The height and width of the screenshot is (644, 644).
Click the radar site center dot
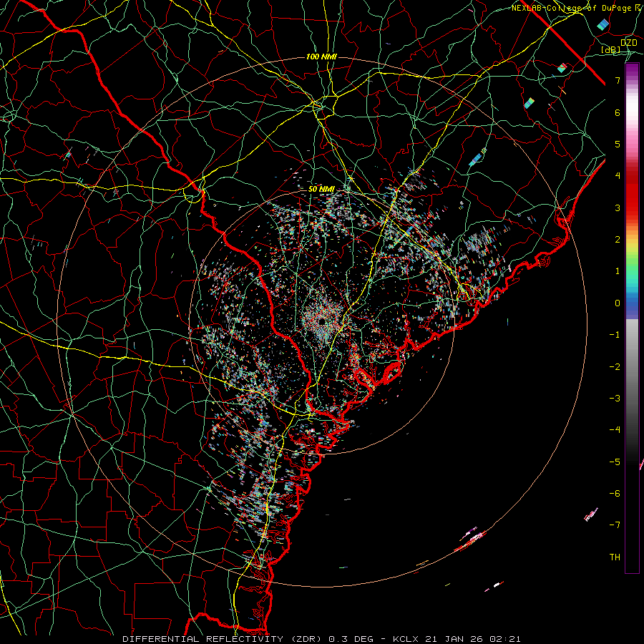[321, 321]
